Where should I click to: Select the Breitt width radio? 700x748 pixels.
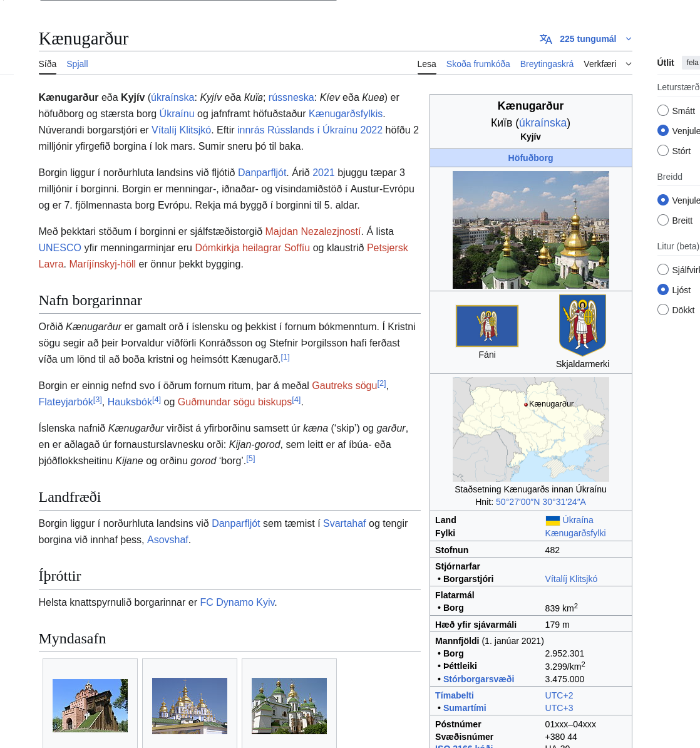663,221
